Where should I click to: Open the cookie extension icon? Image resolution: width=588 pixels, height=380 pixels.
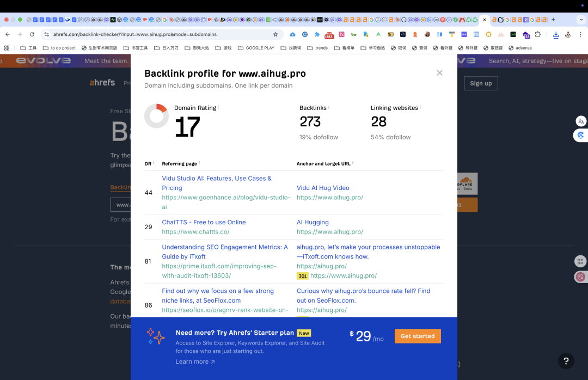coord(427,34)
